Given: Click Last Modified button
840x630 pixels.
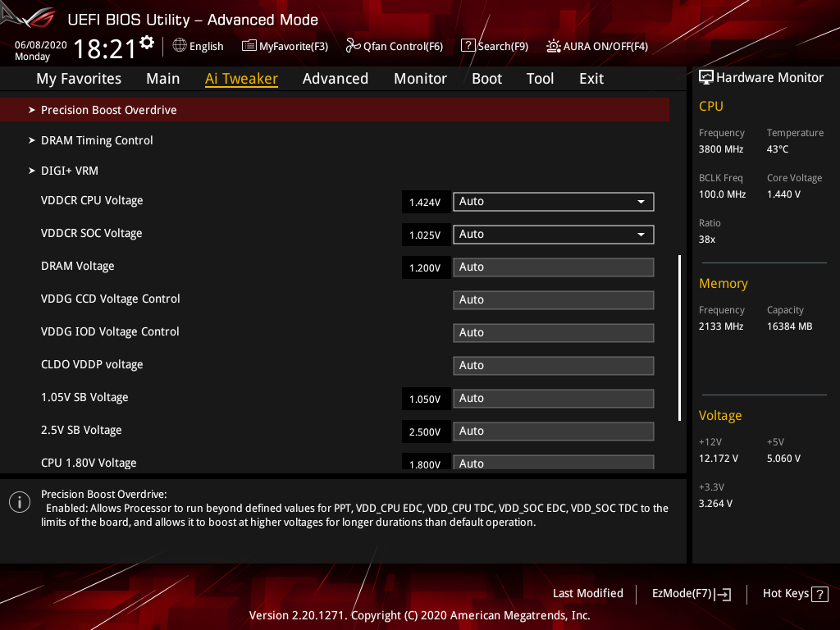Looking at the screenshot, I should 587,594.
